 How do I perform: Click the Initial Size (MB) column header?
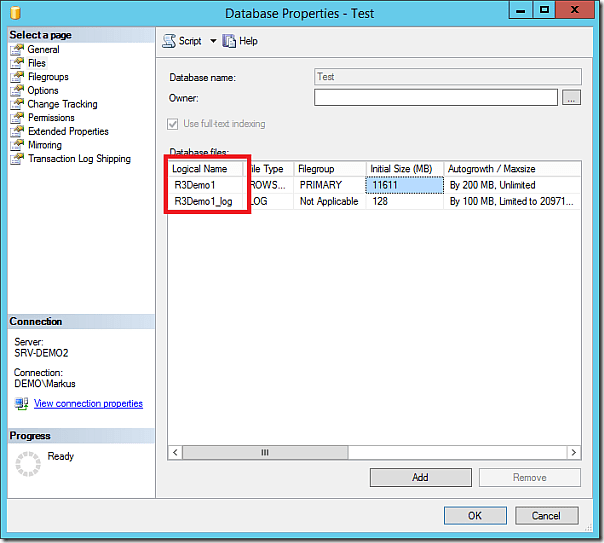pyautogui.click(x=405, y=169)
